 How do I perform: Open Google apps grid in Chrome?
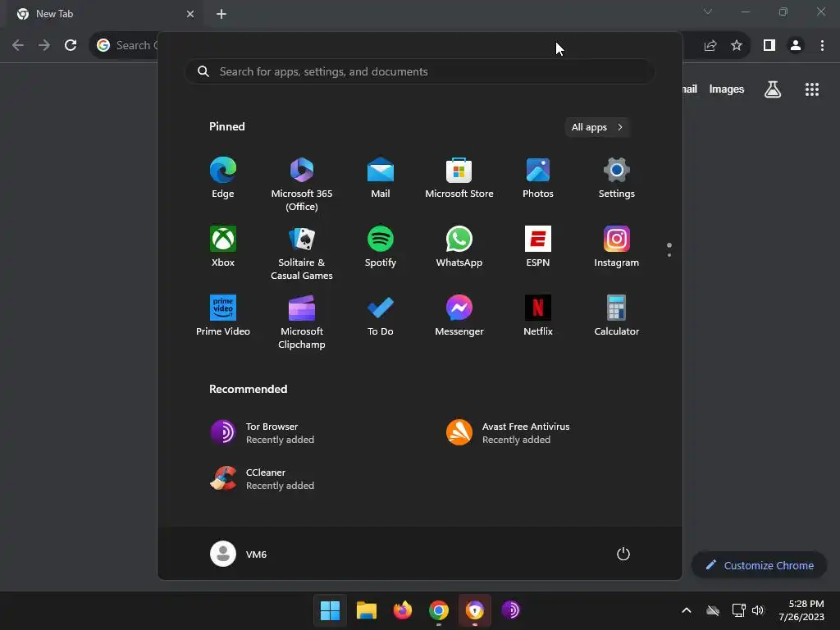point(812,89)
